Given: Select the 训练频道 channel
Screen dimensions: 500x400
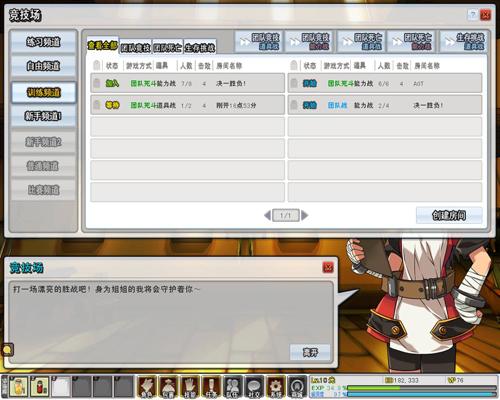Looking at the screenshot, I should coord(43,92).
